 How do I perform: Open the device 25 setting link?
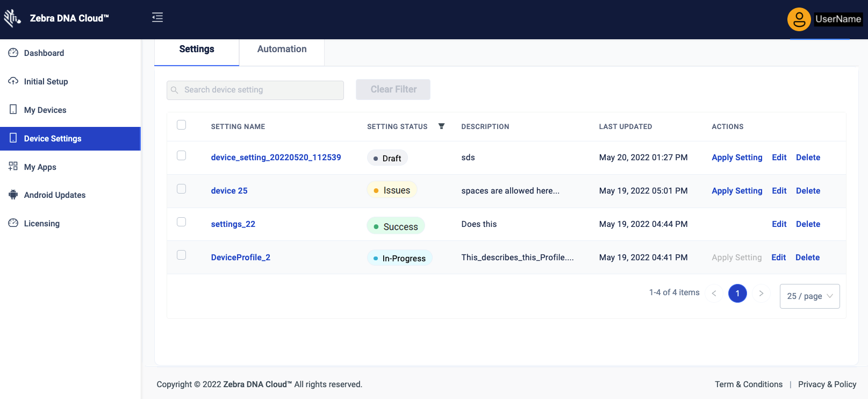[229, 191]
